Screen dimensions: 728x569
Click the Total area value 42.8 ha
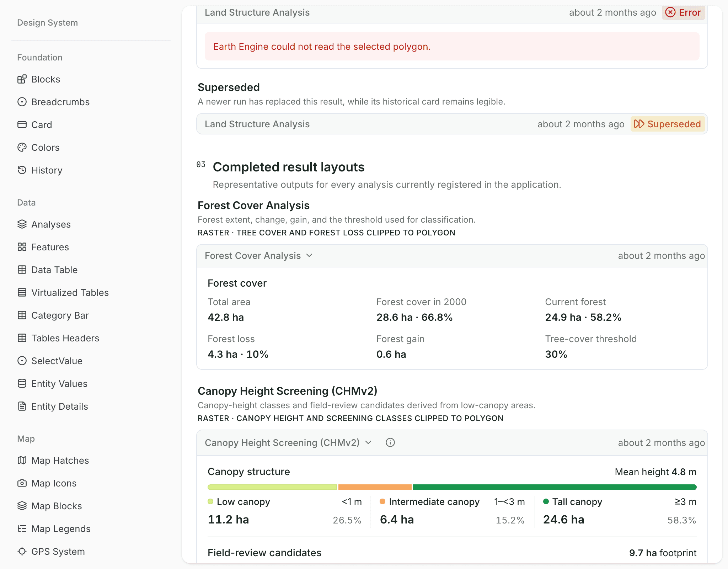[226, 317]
